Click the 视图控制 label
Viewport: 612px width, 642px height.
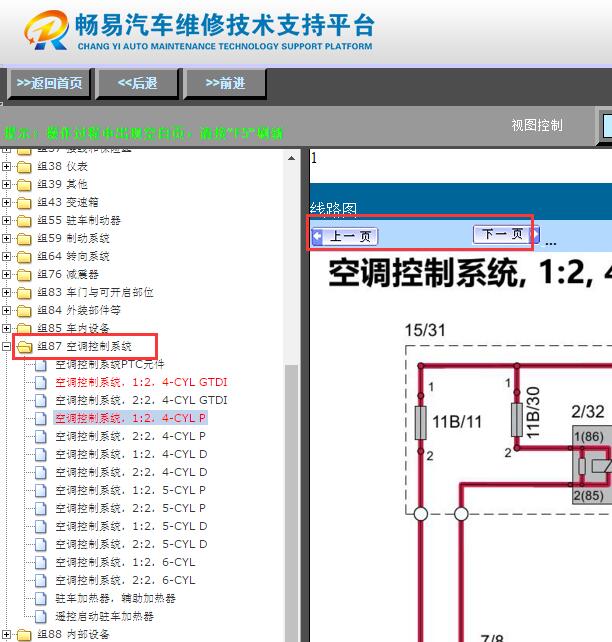coord(537,125)
